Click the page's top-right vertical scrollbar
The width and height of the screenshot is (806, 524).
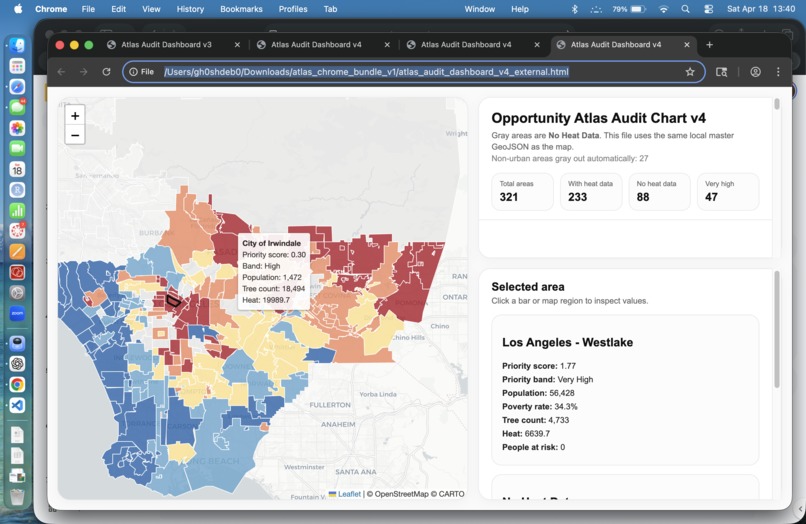click(777, 104)
